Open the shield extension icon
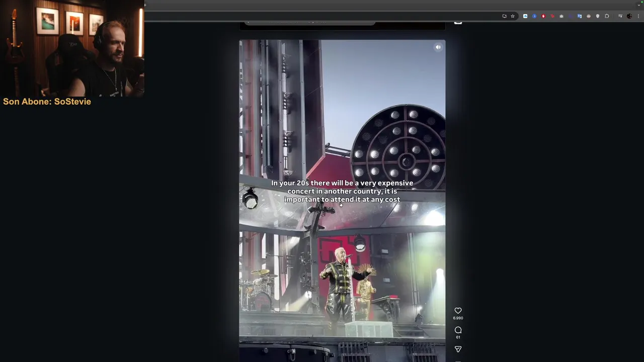Screen dimensions: 644x362 click(598, 16)
